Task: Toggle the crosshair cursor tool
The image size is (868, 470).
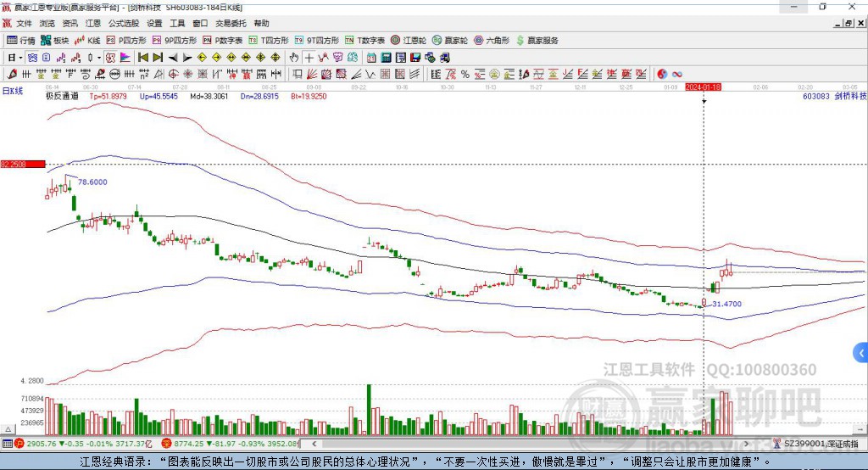Action: click(x=309, y=58)
